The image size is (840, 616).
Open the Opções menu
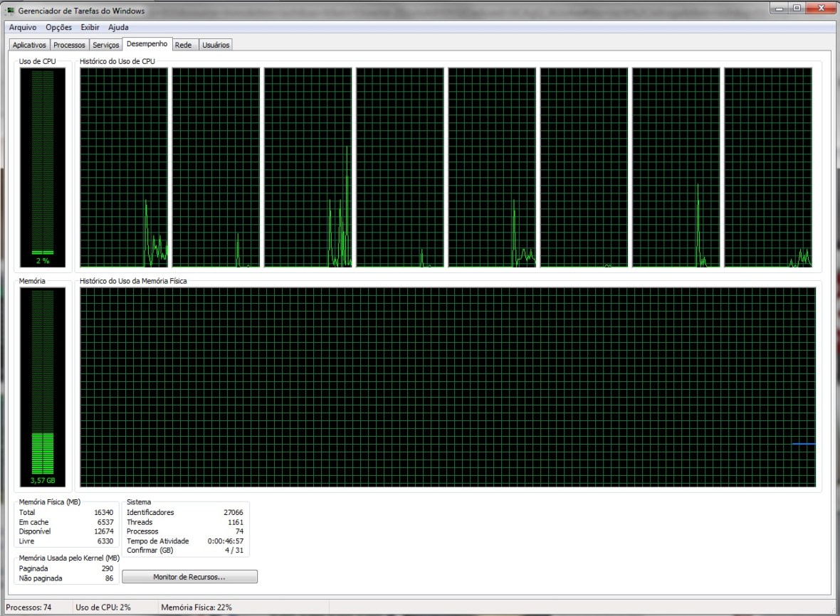(x=58, y=27)
